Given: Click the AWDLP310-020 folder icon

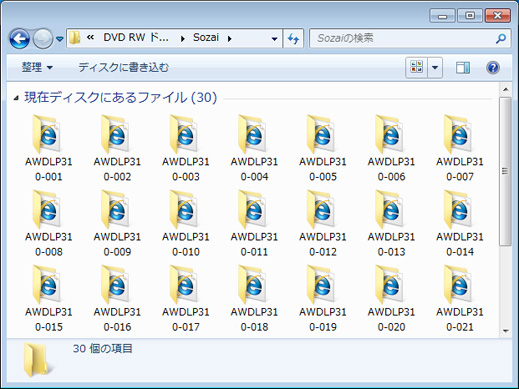Looking at the screenshot, I should [x=389, y=285].
